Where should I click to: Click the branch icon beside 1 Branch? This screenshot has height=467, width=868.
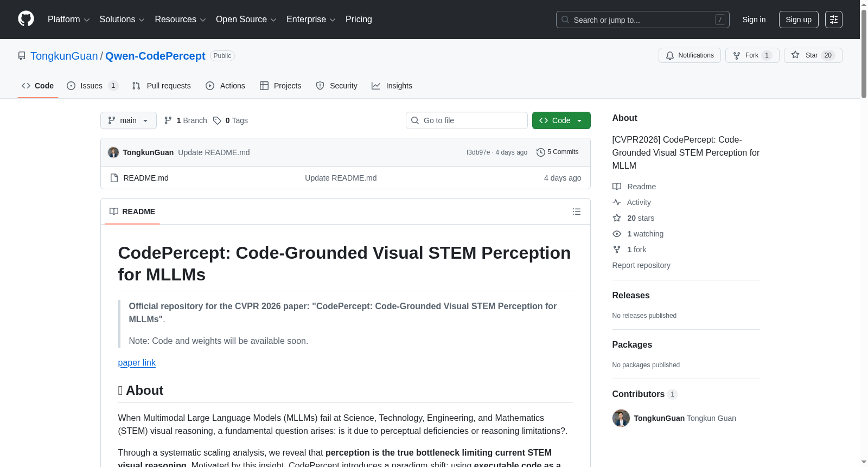point(168,120)
